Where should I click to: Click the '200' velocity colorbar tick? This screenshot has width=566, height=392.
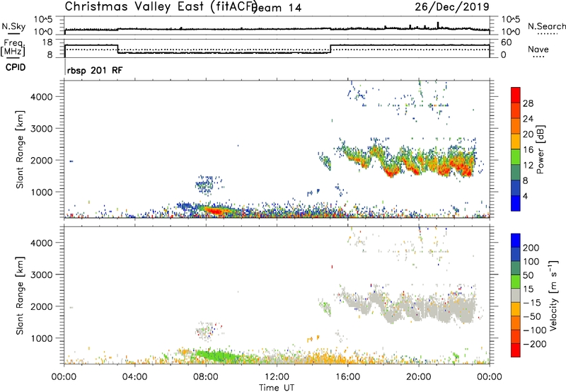pos(531,248)
